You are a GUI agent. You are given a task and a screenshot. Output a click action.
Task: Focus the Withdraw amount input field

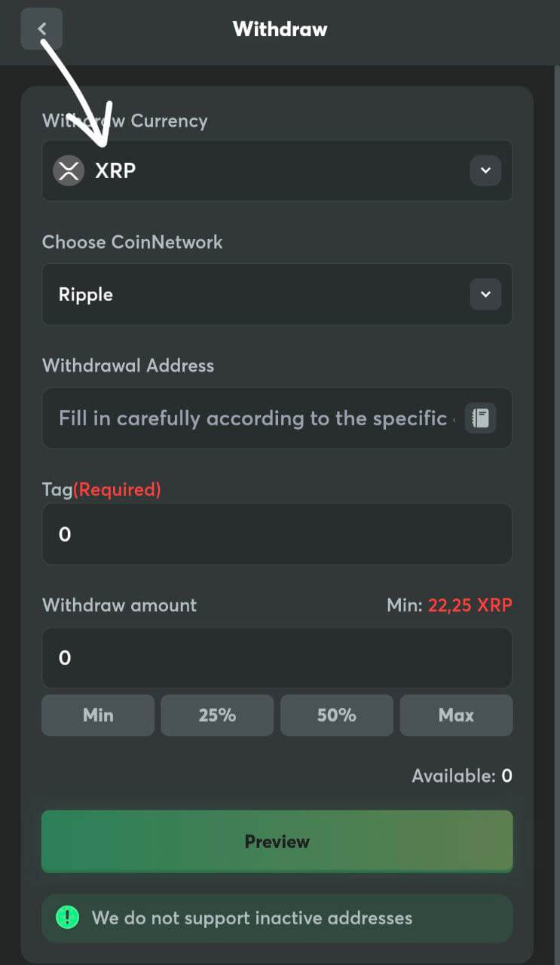pos(277,657)
